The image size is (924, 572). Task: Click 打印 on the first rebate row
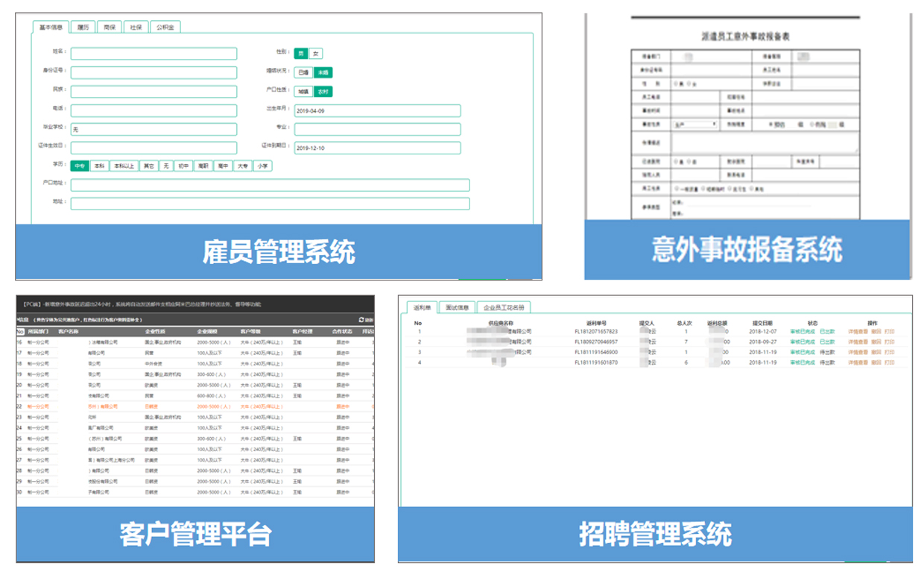890,332
